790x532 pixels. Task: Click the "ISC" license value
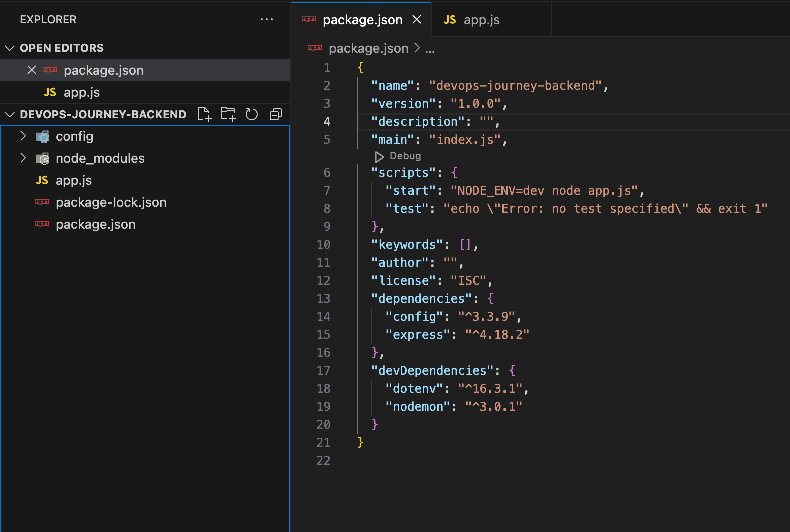coord(468,281)
